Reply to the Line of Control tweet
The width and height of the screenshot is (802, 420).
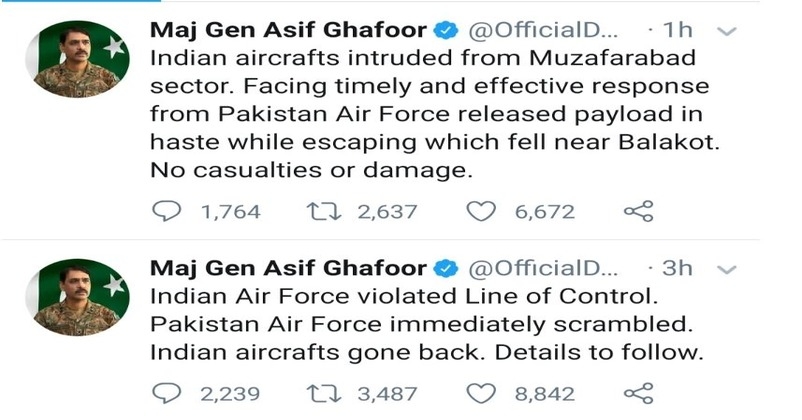pos(167,393)
